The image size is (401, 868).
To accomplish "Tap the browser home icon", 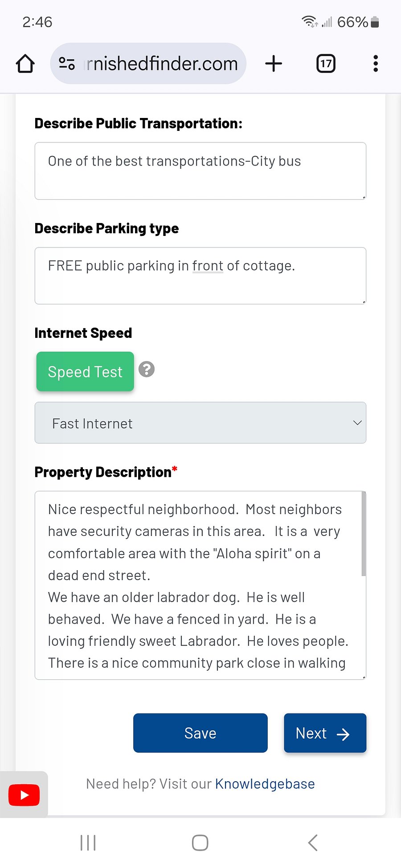I will [x=25, y=64].
